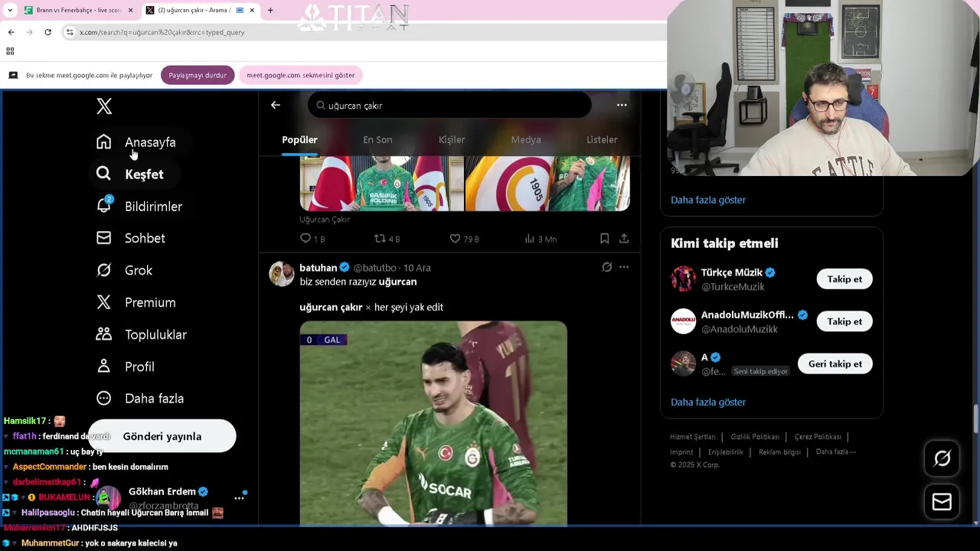The width and height of the screenshot is (980, 551).
Task: Click the Gönderi yayınla button
Action: pos(162,436)
